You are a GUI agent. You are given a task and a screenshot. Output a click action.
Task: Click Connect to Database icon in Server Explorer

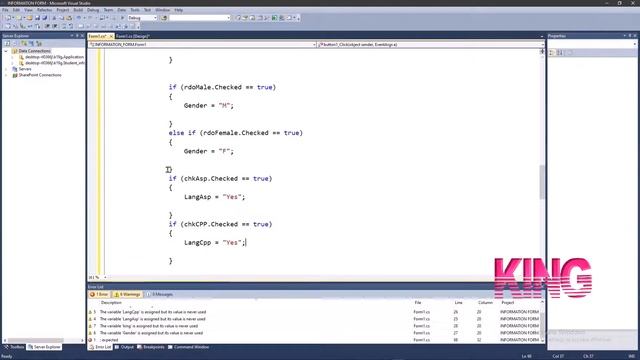[24, 43]
